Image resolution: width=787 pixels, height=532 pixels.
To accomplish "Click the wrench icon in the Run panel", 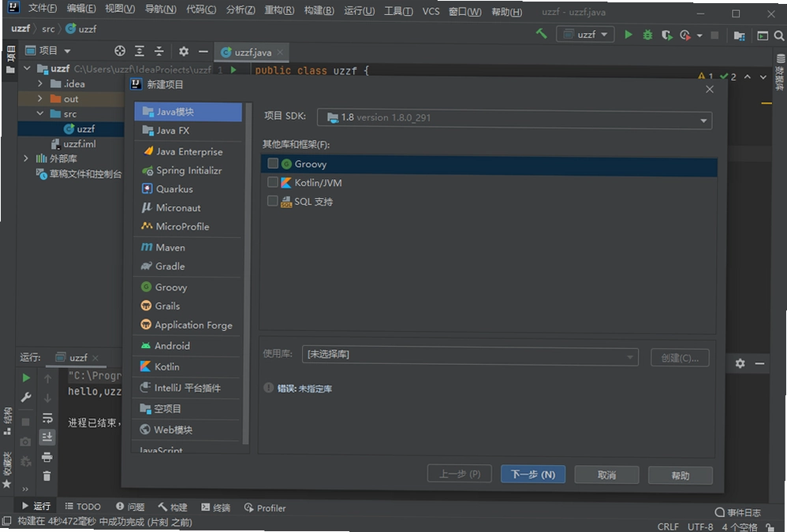I will pos(26,398).
